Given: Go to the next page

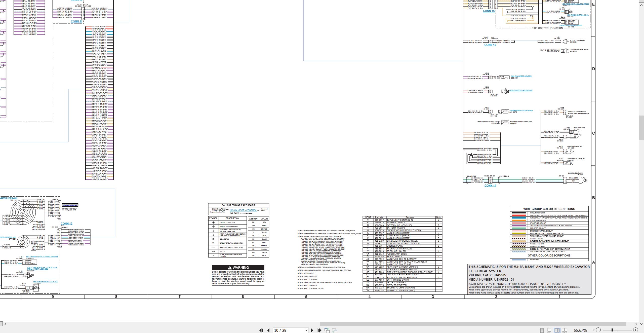Looking at the screenshot, I should pos(312,330).
